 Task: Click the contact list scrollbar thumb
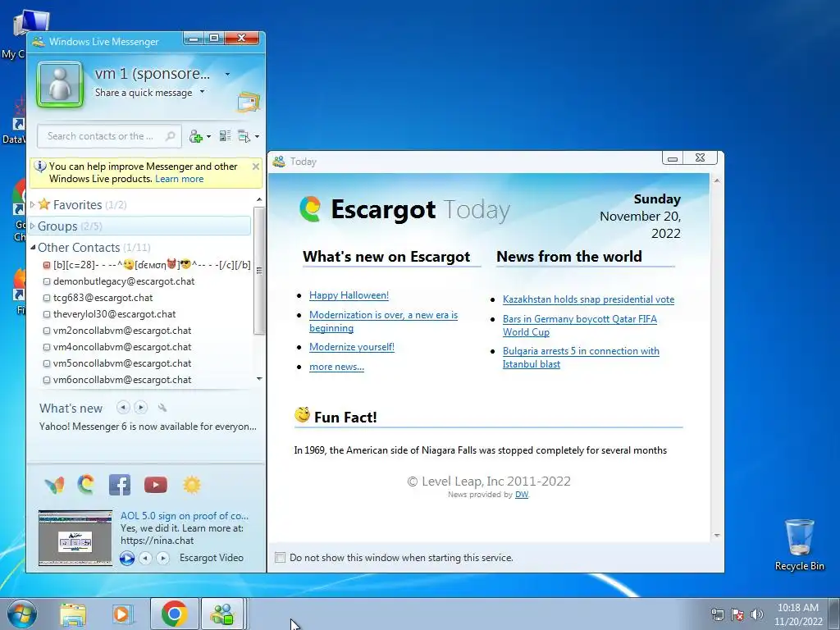click(x=259, y=271)
